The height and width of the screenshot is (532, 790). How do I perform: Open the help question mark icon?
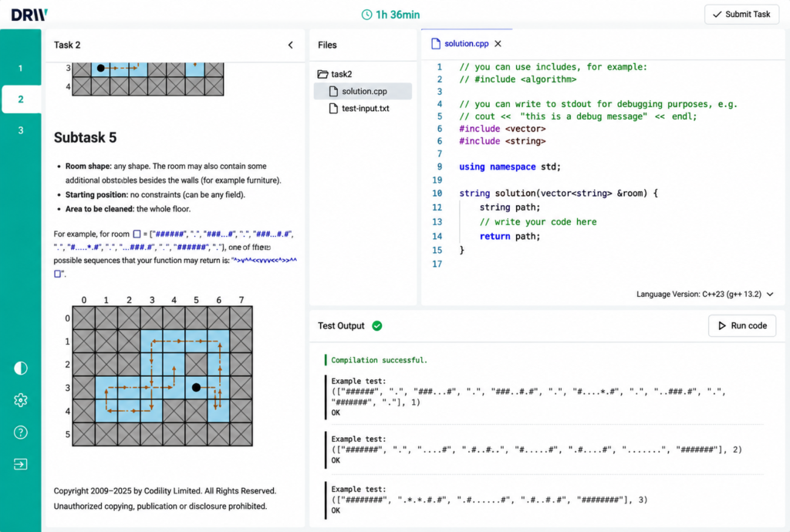21,433
